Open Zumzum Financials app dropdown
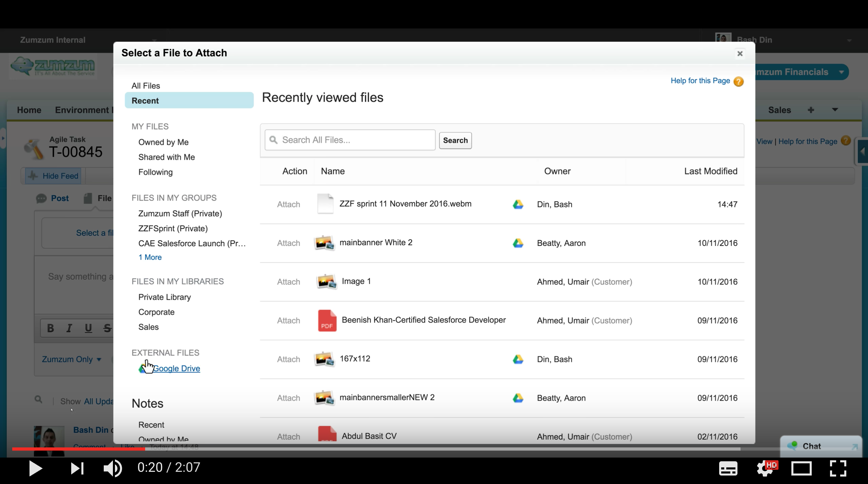The image size is (868, 484). (842, 72)
